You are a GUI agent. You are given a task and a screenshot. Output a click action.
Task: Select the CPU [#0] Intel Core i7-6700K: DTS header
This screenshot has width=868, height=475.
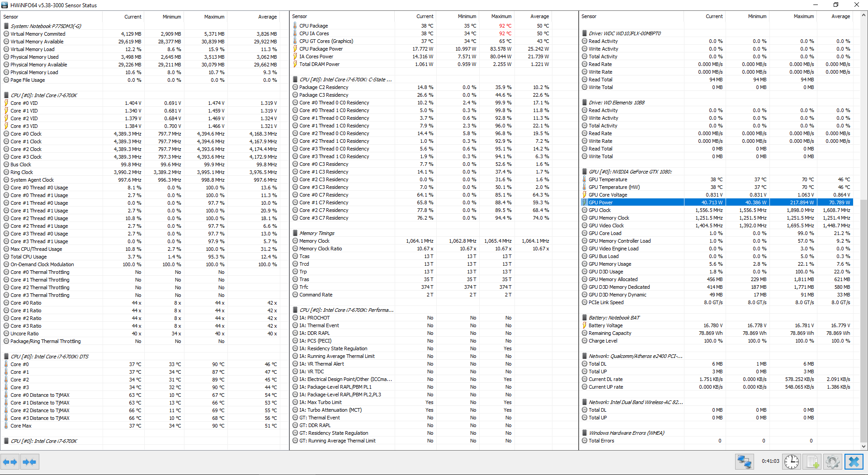49,357
